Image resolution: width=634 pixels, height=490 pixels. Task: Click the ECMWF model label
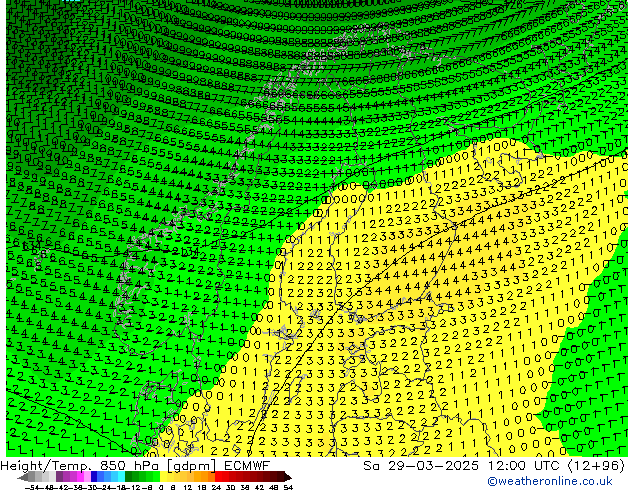(246, 465)
